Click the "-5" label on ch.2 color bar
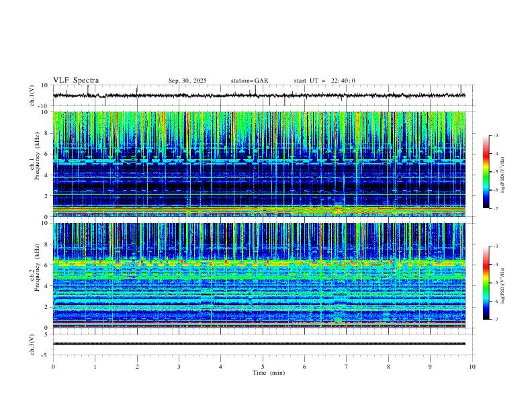Screen dimensions: 532x411 pos(495,283)
